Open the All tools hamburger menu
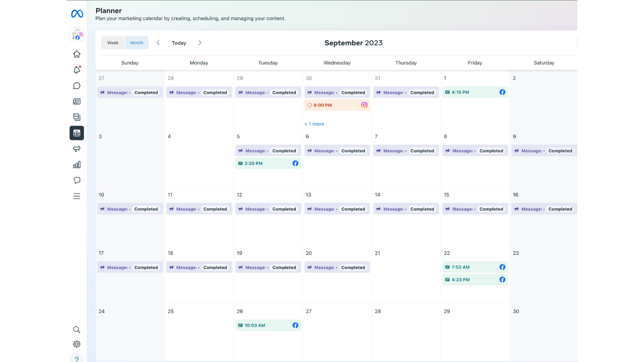 click(x=77, y=196)
